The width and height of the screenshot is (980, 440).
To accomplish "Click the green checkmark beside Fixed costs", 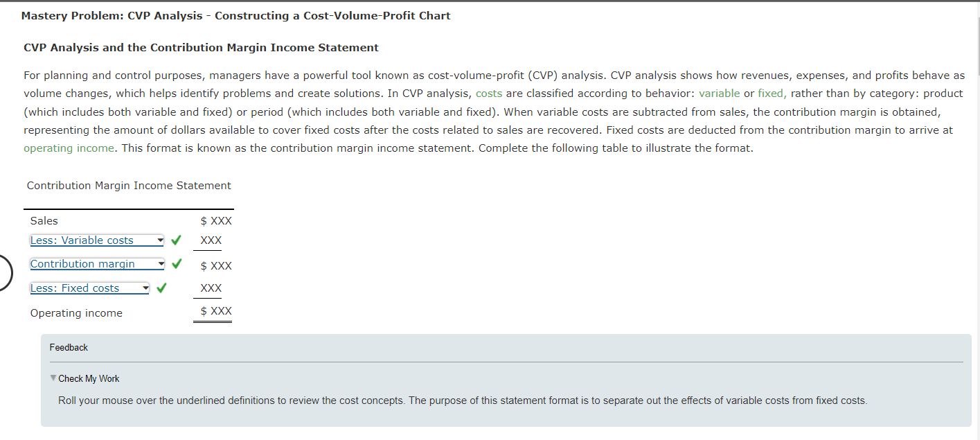I will pyautogui.click(x=161, y=287).
